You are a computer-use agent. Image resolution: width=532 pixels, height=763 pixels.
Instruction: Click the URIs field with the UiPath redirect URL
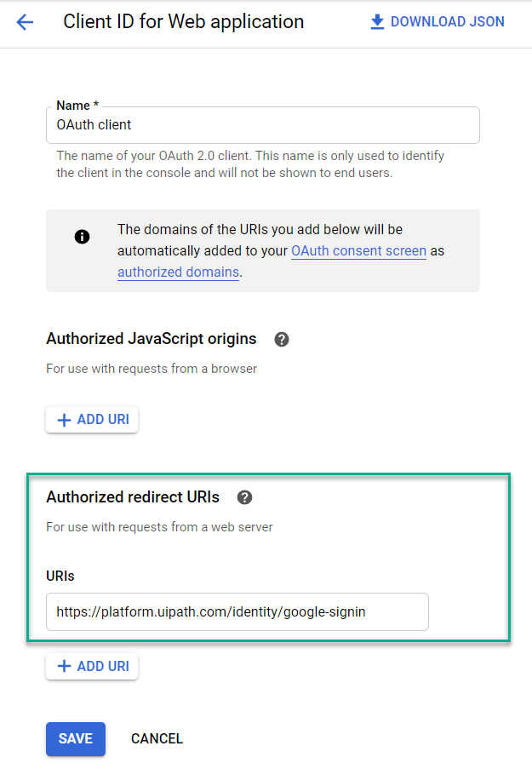tap(237, 611)
